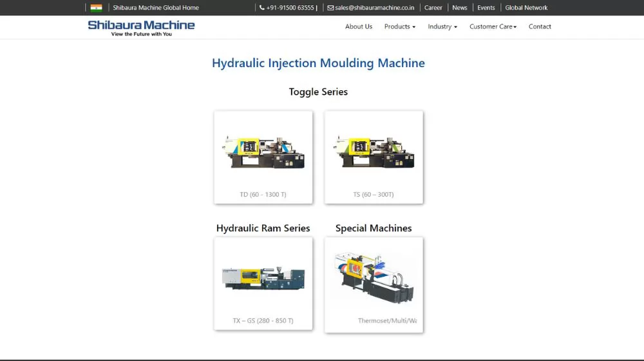
Task: Select TS (60 – 300T) label
Action: tap(374, 195)
